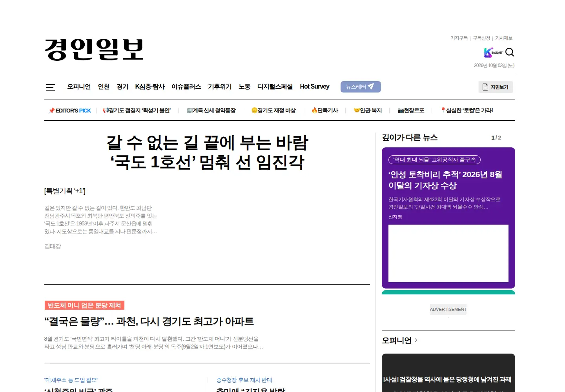The image size is (565, 392).
Task: Open "대체주소 등 도입 필요" article link
Action: (x=71, y=380)
